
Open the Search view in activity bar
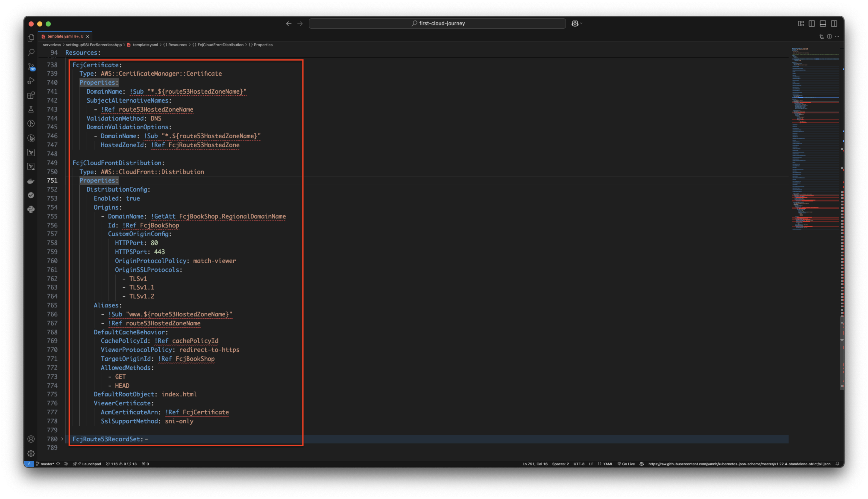(31, 52)
